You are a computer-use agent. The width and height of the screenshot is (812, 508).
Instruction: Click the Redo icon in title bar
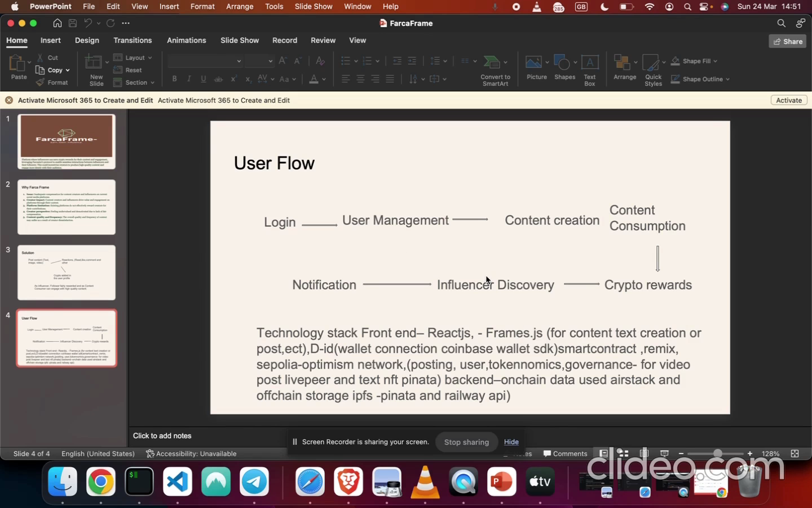[x=111, y=23]
